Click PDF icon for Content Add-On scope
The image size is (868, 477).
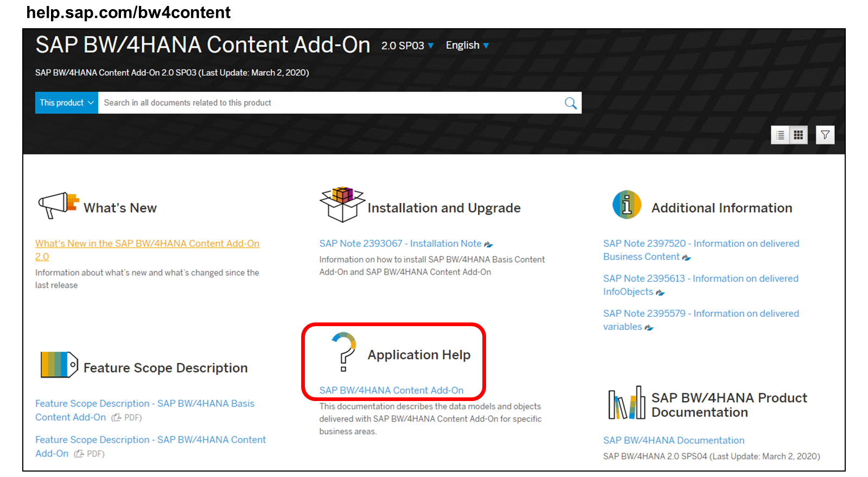pos(79,454)
